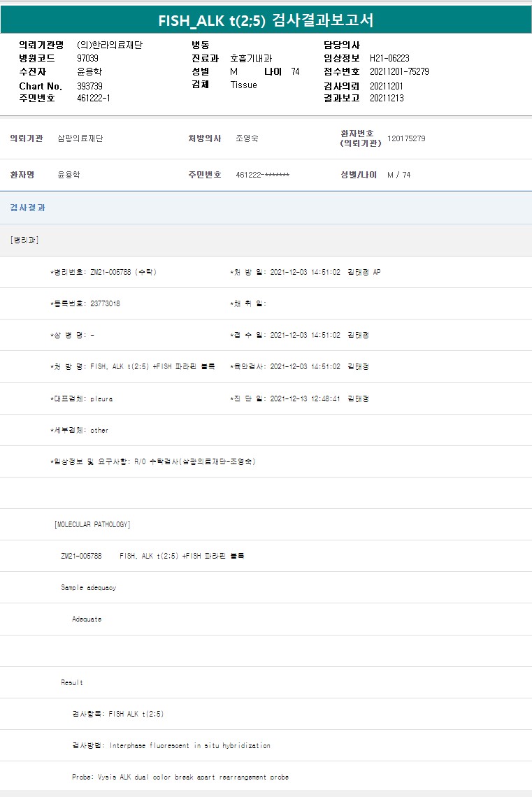Select the 병리번호 ZM21-005788 (수탁) line
The width and height of the screenshot is (532, 797).
(103, 272)
